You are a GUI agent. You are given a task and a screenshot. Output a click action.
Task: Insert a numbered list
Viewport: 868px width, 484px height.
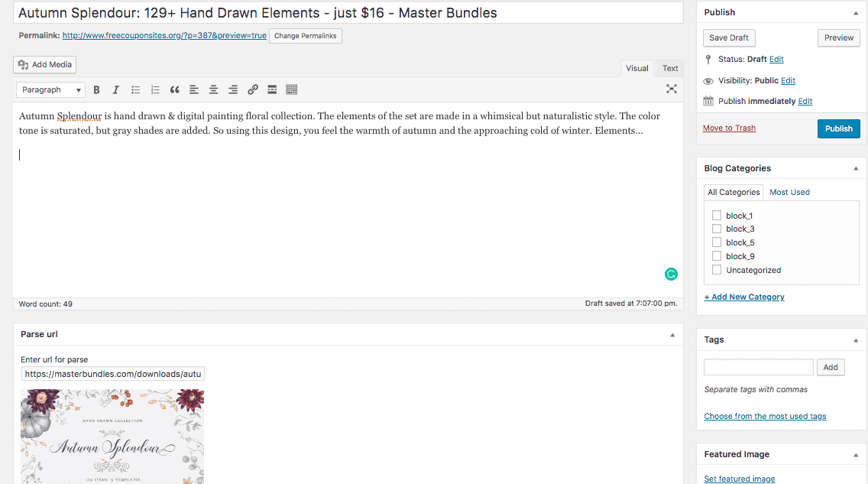[155, 89]
